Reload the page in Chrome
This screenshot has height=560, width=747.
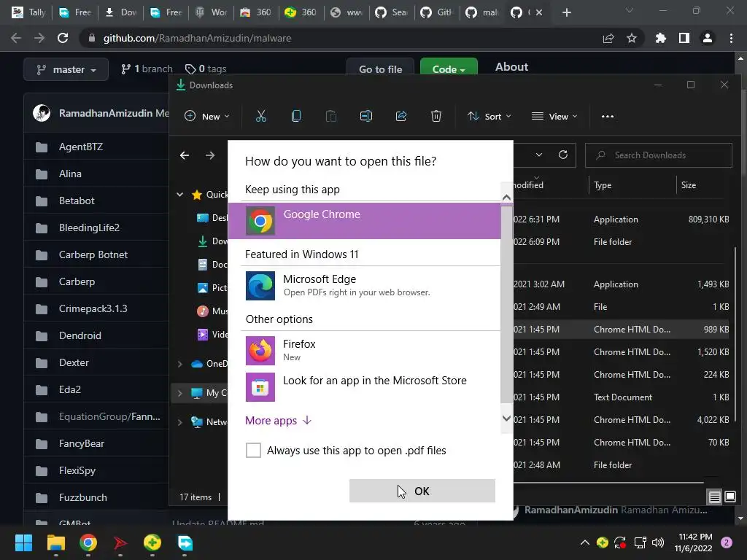(x=63, y=38)
